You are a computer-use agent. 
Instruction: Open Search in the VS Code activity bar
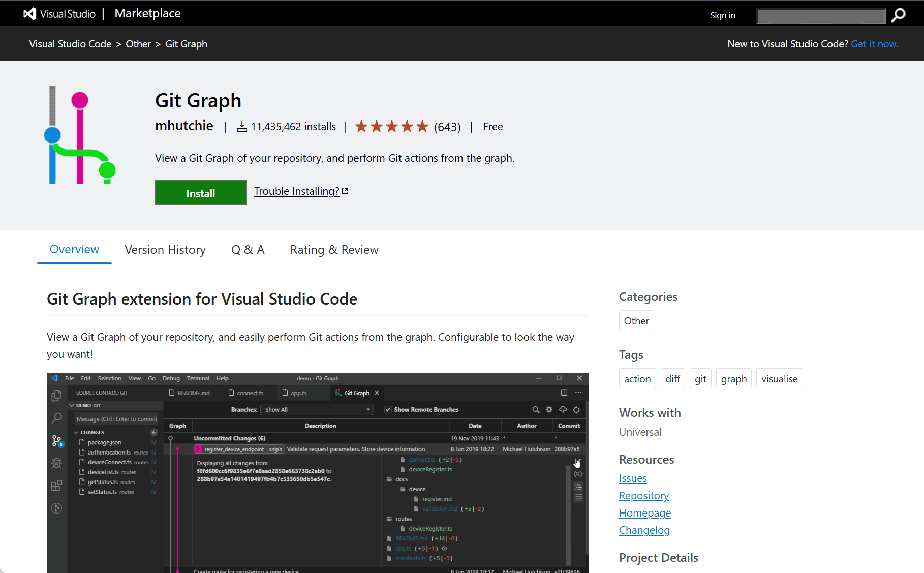coord(56,417)
